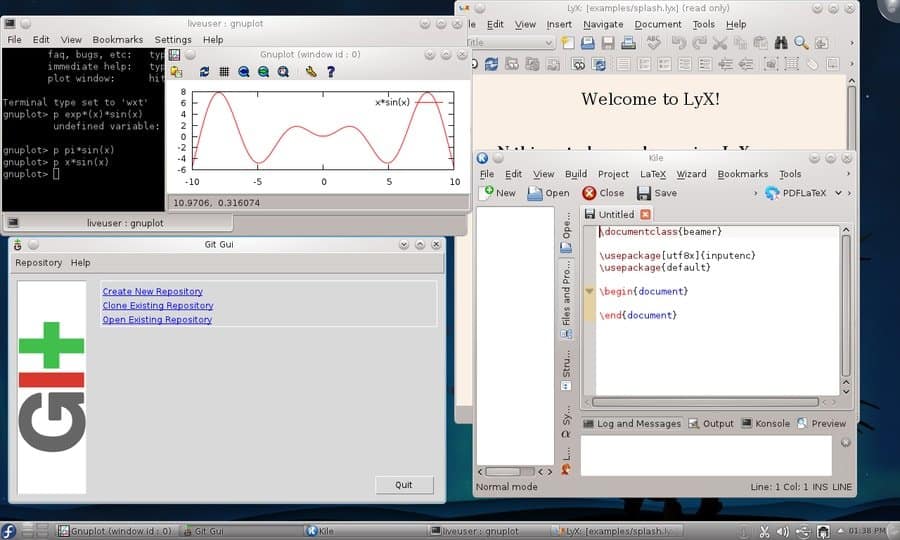Click Insert table icon in LyX toolbar
This screenshot has width=900, height=540.
click(792, 64)
